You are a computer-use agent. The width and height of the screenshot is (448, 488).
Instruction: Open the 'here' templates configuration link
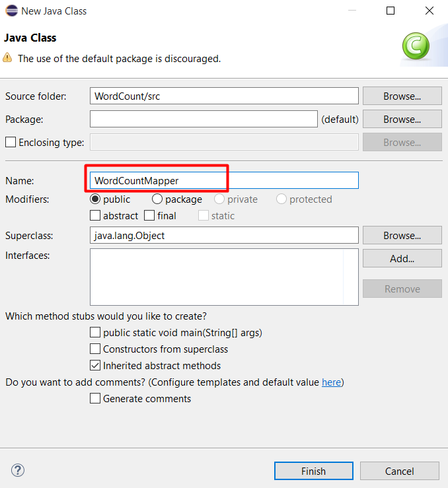point(331,382)
